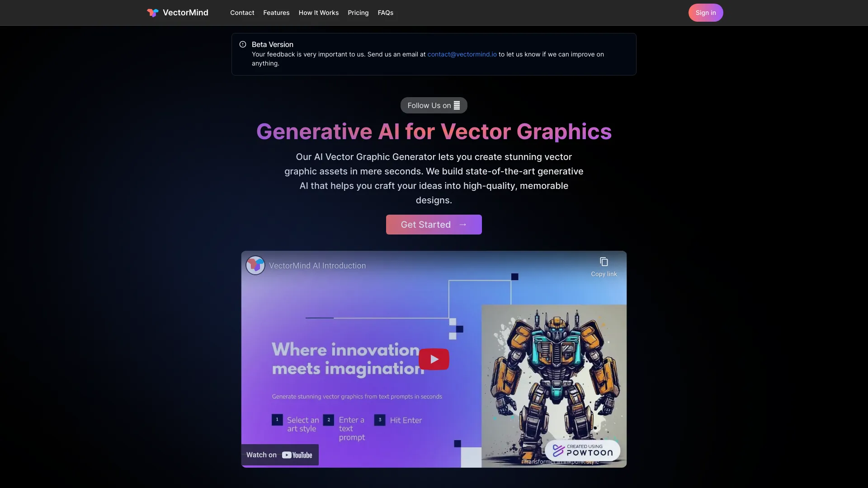Image resolution: width=868 pixels, height=488 pixels.
Task: Click the Powtoon watermark icon
Action: (557, 450)
